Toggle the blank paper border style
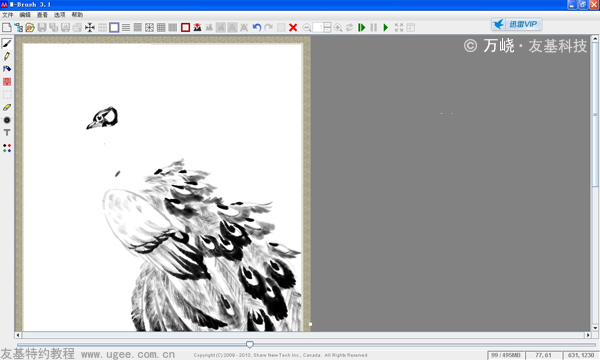 (114, 28)
